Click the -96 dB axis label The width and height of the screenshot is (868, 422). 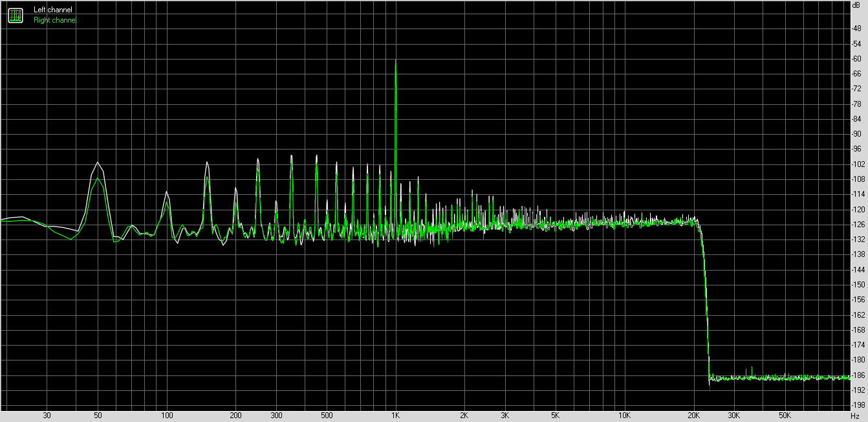pos(858,149)
